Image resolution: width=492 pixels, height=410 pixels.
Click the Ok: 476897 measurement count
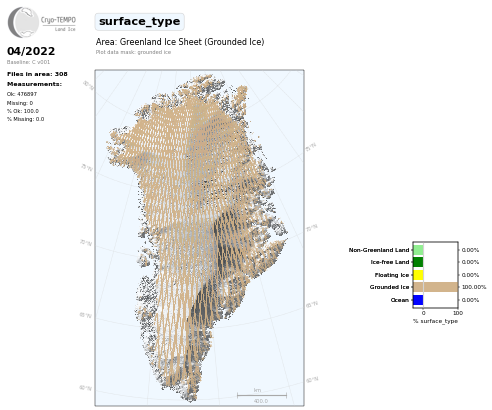pyautogui.click(x=22, y=94)
